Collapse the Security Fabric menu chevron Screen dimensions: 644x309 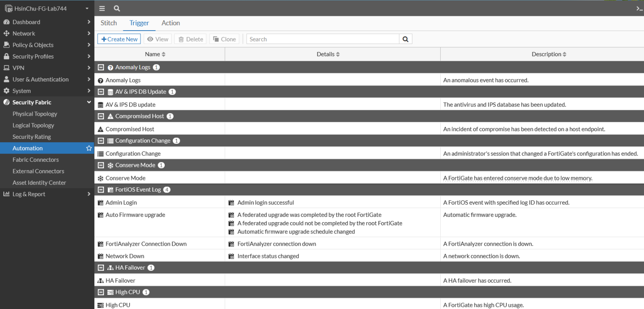[x=89, y=102]
